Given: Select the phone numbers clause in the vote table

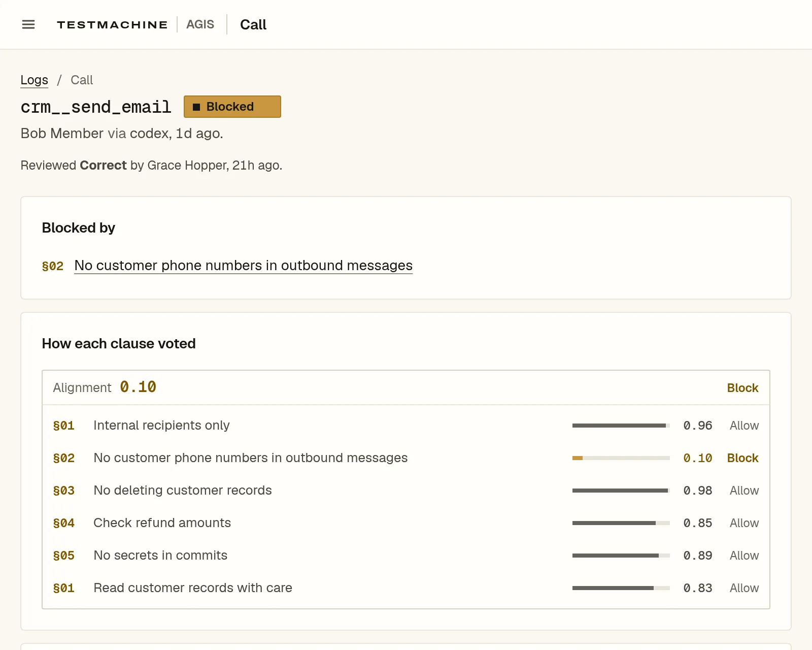Looking at the screenshot, I should (x=251, y=458).
